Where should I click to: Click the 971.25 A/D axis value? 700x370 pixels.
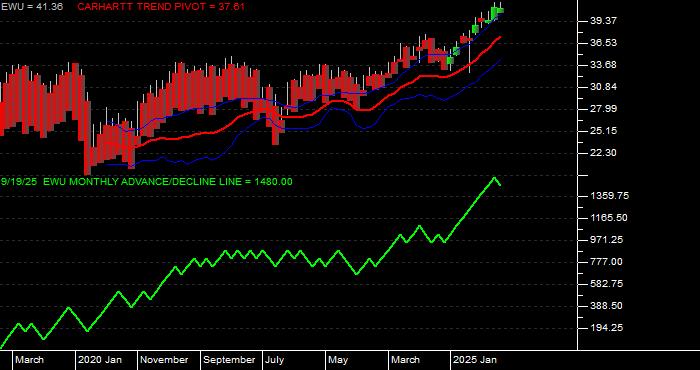click(x=606, y=240)
